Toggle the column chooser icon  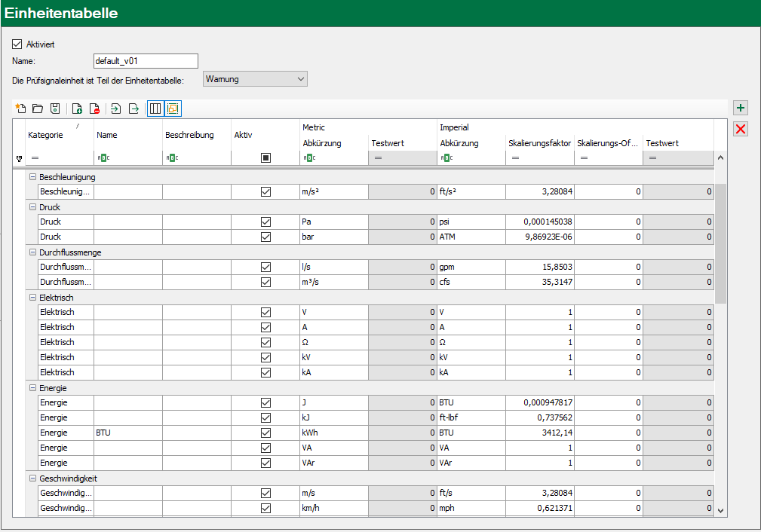pyautogui.click(x=155, y=109)
